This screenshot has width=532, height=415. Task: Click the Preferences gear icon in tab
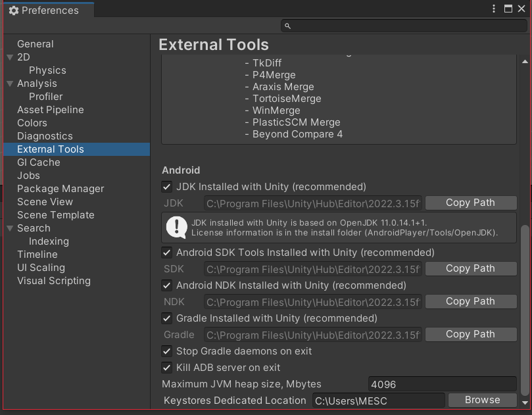point(13,11)
